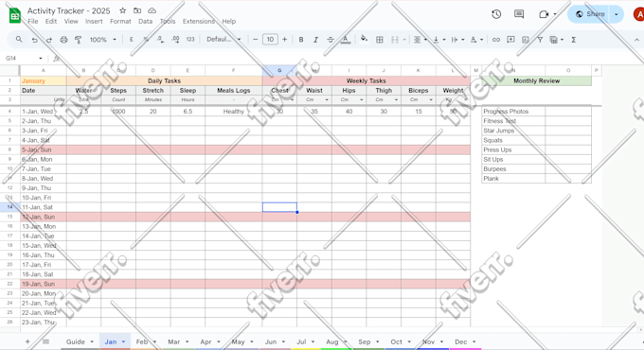Open the Waist unit Cm dropdown

(327, 99)
